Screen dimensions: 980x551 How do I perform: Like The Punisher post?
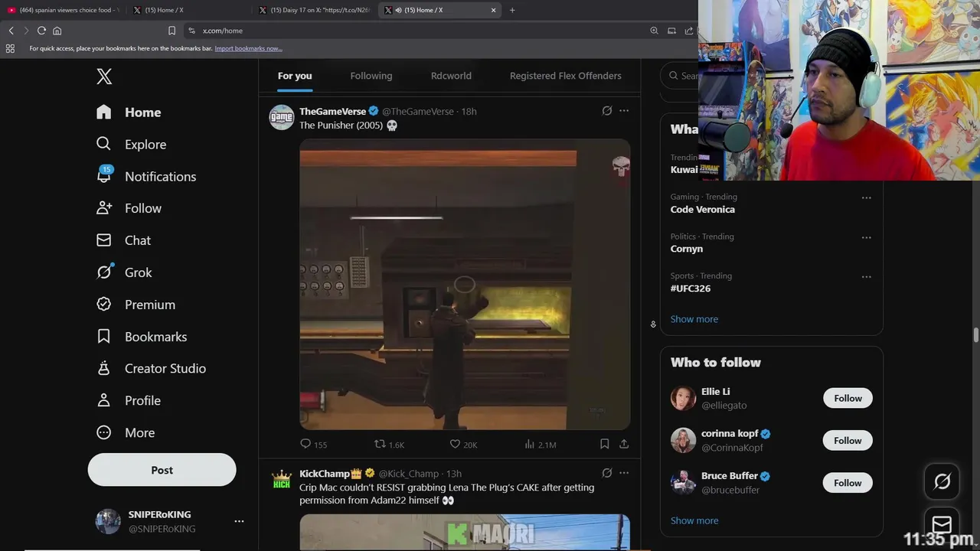pos(463,444)
